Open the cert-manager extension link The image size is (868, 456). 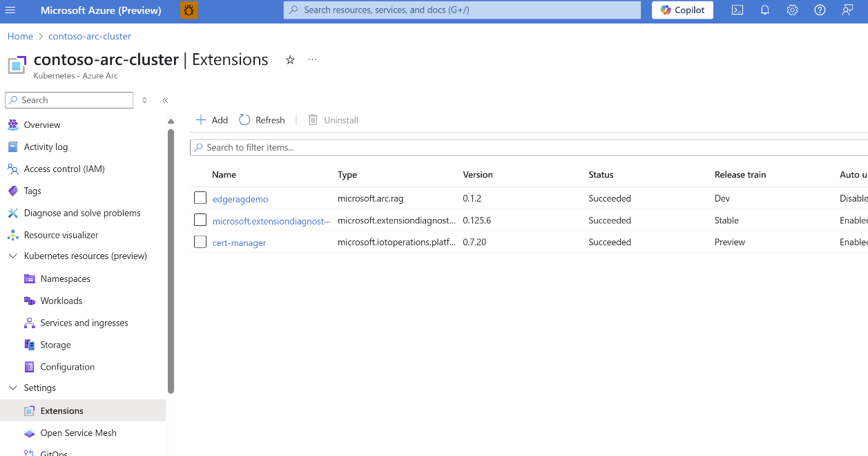click(x=239, y=243)
